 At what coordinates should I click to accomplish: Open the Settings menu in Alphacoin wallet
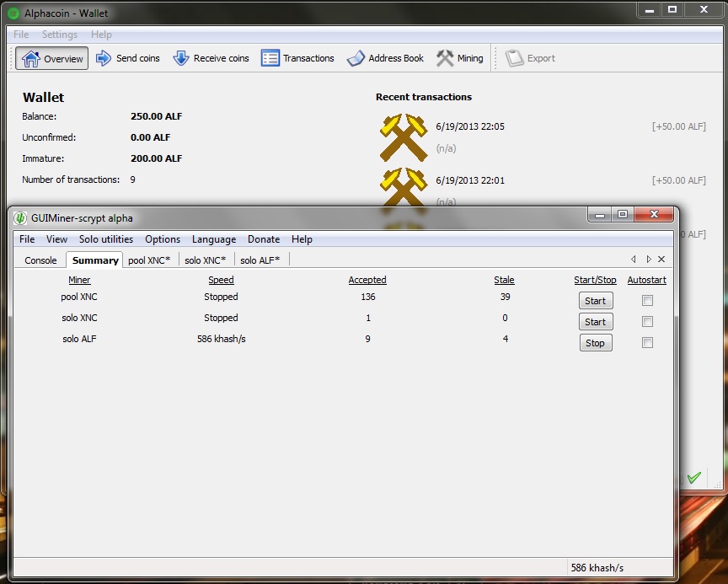[60, 35]
